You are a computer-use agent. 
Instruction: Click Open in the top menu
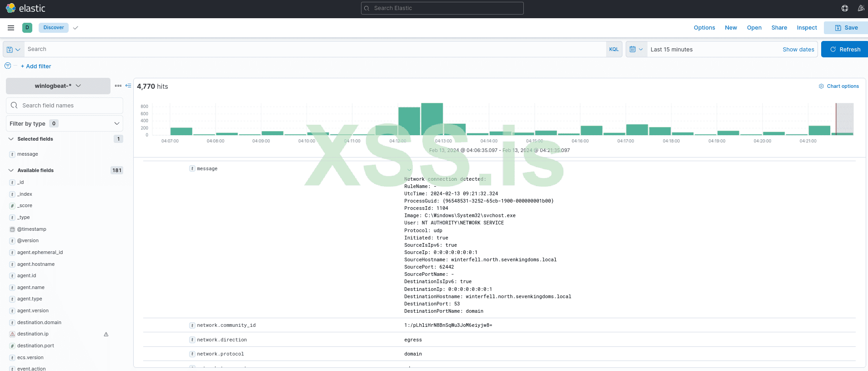(x=754, y=28)
